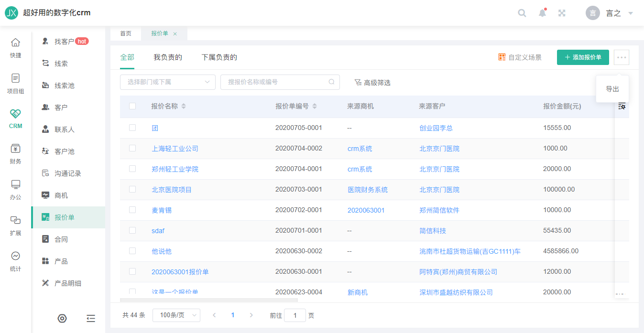Check the row for 2020063001报价单
Image resolution: width=644 pixels, height=333 pixels.
(132, 271)
